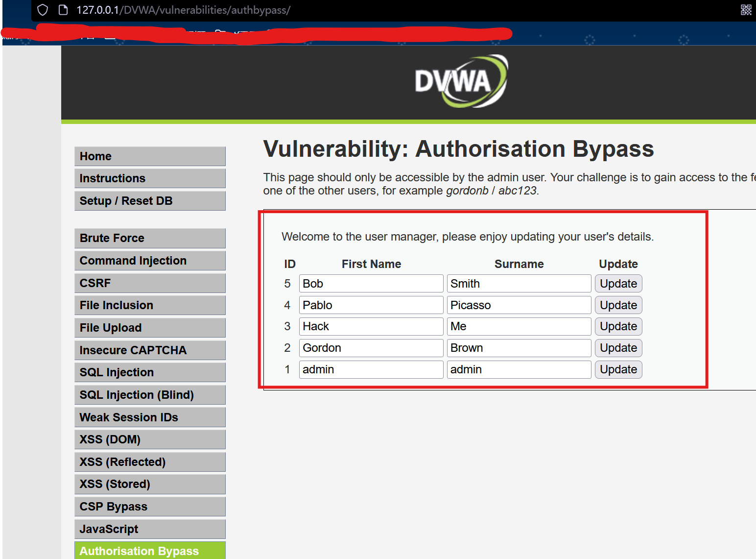Screen dimensions: 756x559
Task: Click the Surname column header
Action: coord(519,264)
